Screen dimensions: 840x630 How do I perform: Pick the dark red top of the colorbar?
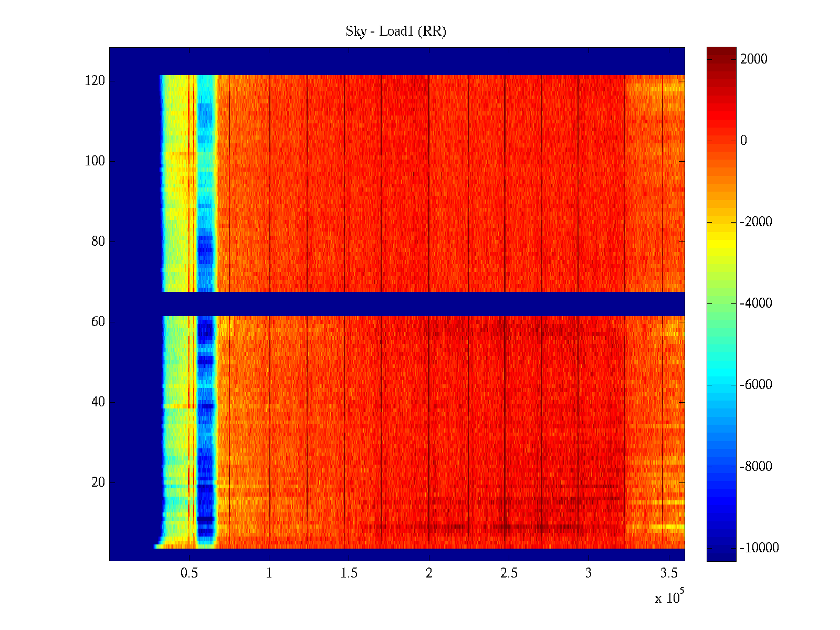tap(721, 52)
